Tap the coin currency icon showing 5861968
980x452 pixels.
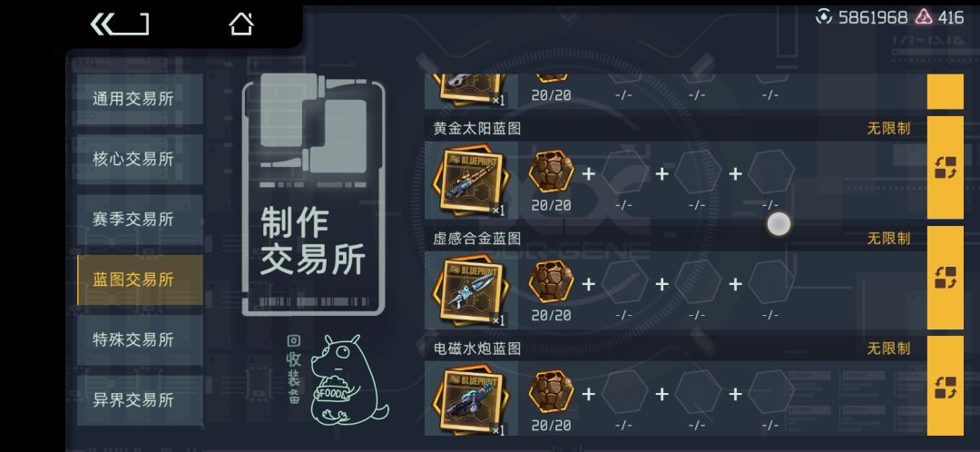(x=824, y=17)
